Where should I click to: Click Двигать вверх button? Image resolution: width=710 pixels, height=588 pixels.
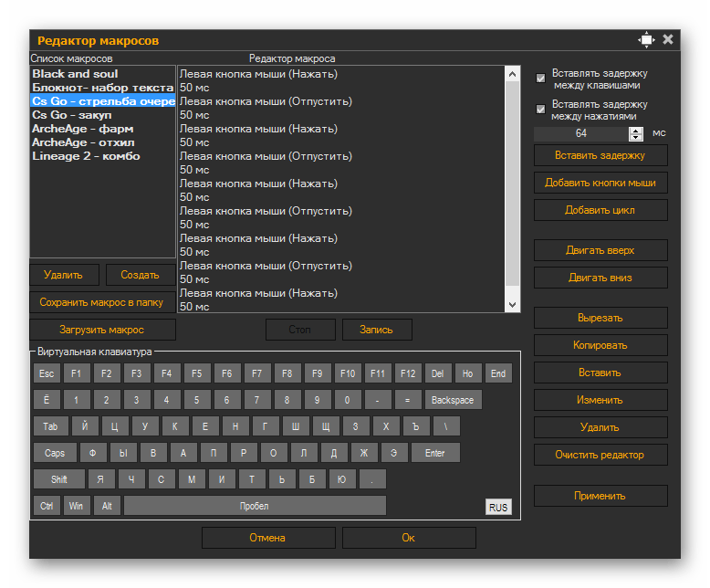600,250
